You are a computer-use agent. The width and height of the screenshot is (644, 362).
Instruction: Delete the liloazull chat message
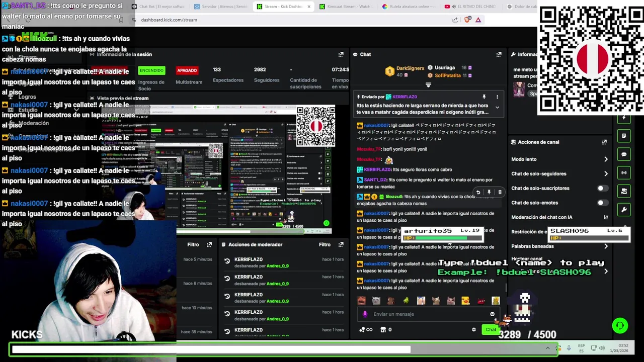[500, 192]
